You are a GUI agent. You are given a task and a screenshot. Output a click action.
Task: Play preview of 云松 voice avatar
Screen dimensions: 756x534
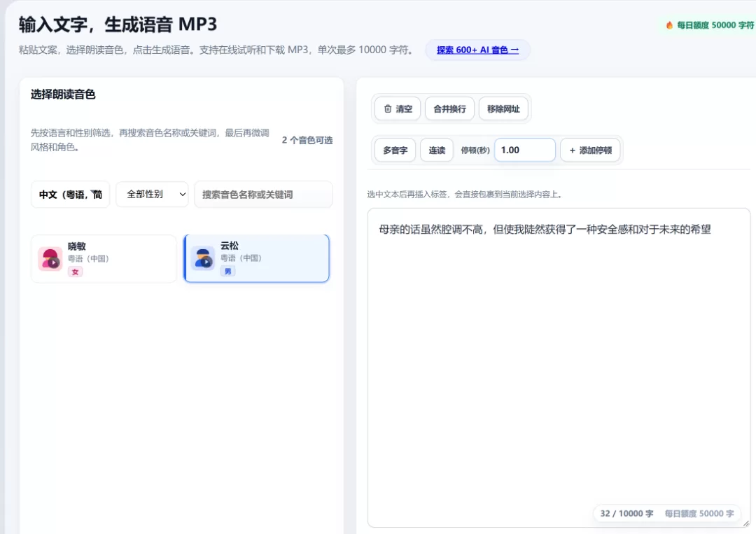pos(203,258)
